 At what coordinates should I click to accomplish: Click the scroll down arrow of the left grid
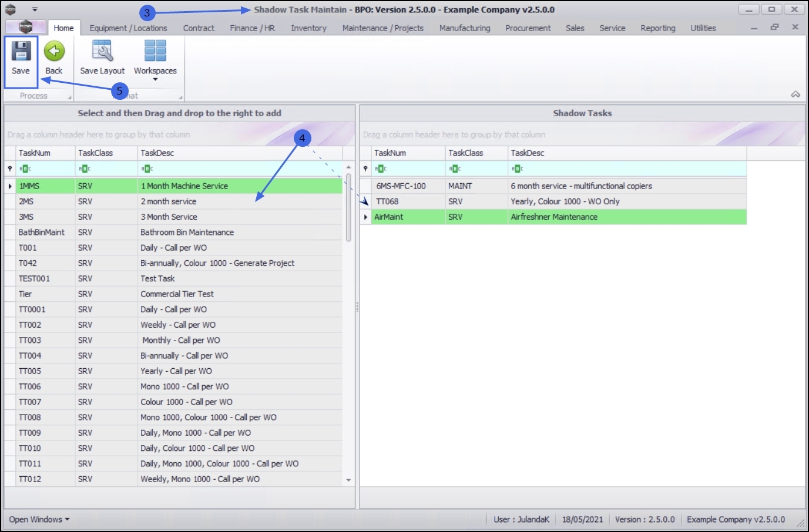(x=348, y=480)
